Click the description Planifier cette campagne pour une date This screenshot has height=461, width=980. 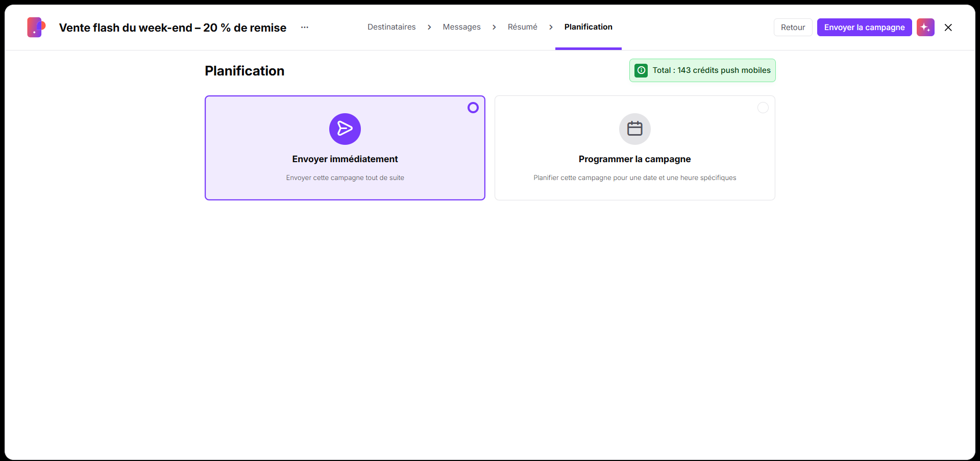click(x=635, y=178)
